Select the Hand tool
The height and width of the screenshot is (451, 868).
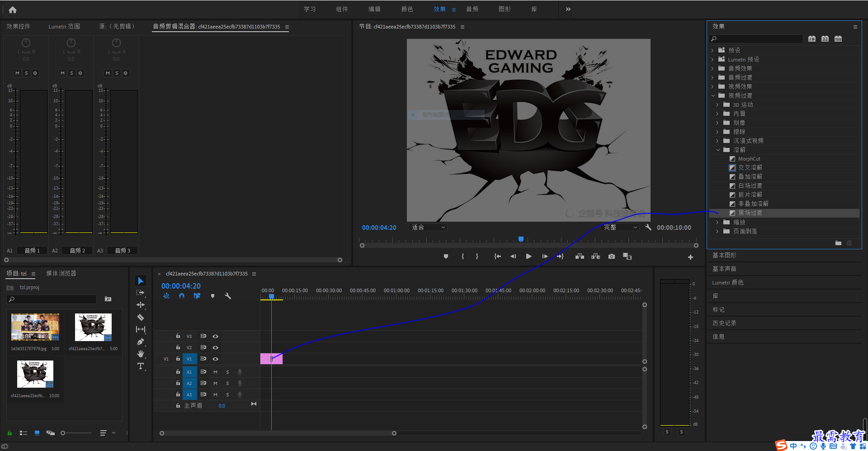(x=141, y=354)
